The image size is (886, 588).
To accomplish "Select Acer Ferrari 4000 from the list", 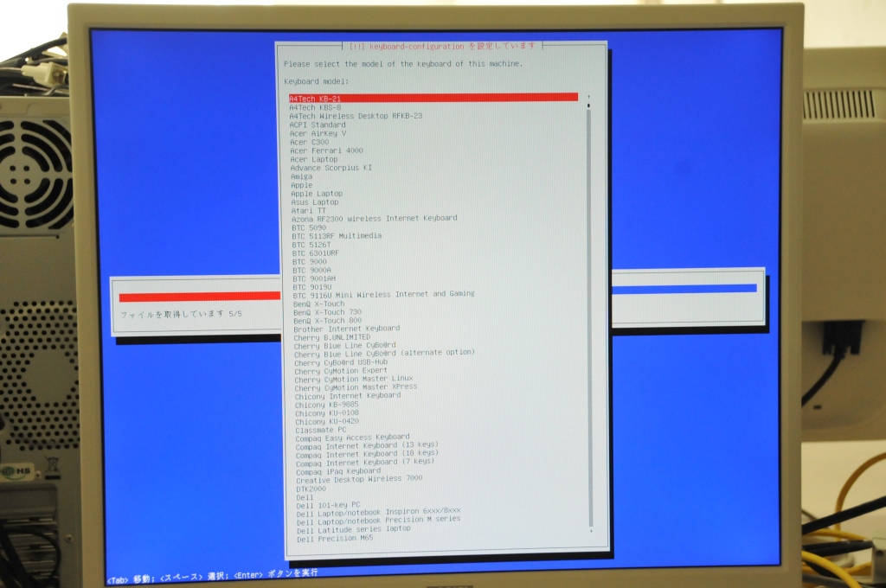I will click(x=326, y=150).
